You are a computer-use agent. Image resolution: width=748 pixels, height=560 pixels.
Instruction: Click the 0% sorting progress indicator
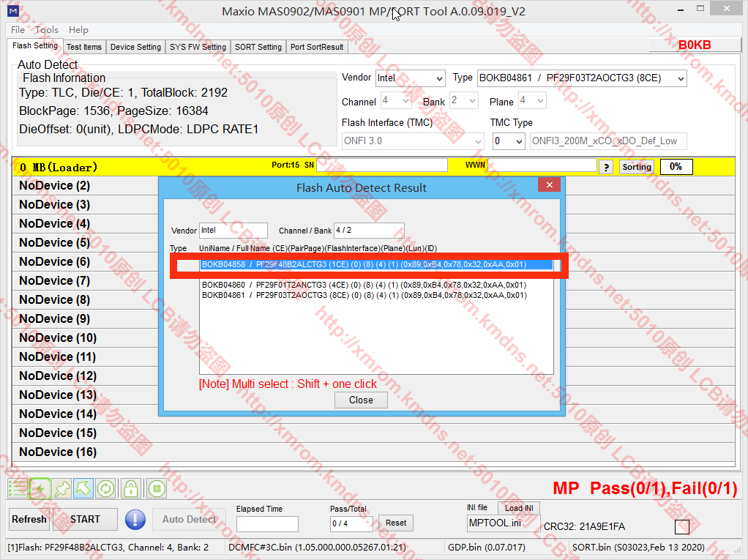676,167
